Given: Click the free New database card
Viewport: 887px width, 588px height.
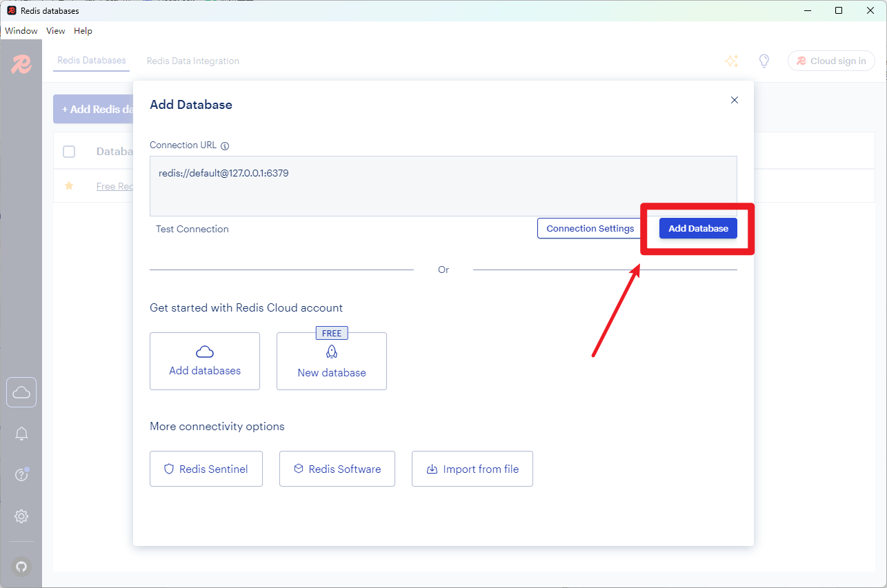Looking at the screenshot, I should (x=332, y=361).
